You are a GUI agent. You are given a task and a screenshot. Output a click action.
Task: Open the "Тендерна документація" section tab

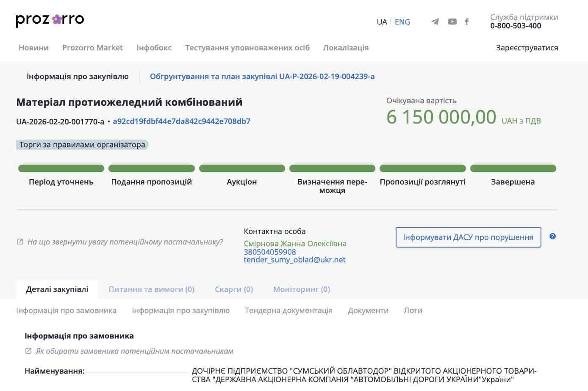tap(288, 310)
